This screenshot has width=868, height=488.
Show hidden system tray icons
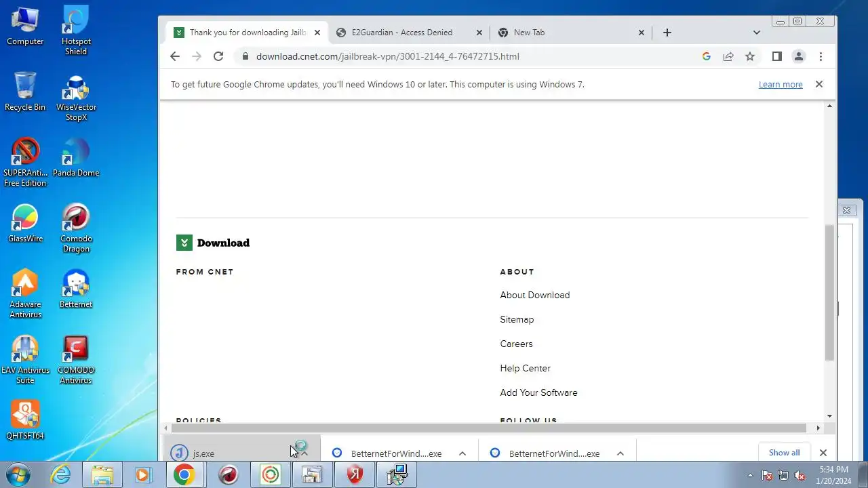click(x=750, y=475)
